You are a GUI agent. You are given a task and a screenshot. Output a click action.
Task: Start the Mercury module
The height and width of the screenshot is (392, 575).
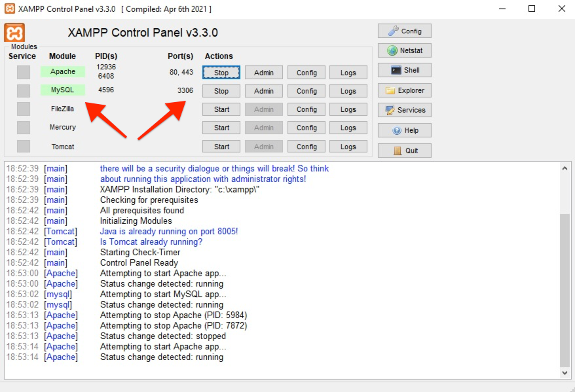[x=221, y=128]
